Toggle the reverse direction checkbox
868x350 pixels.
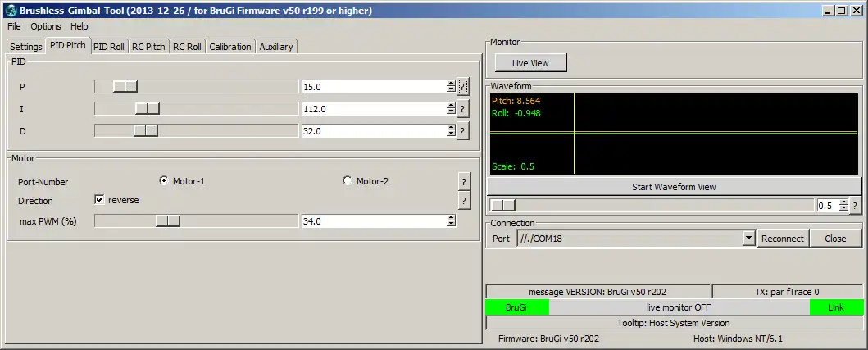click(x=100, y=200)
